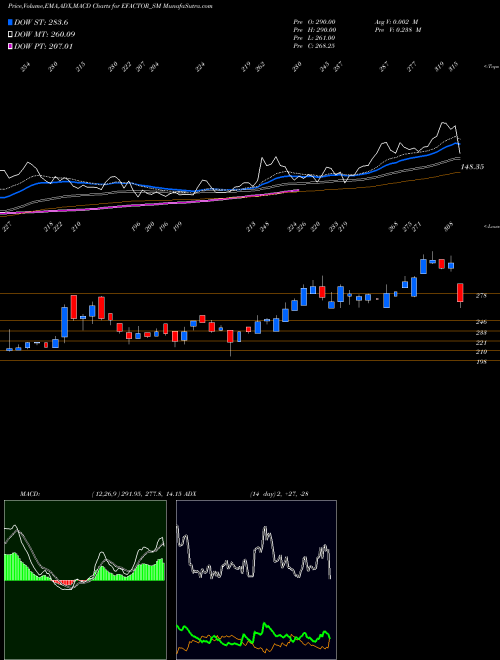Click the white DOW MT legend swatch
The width and height of the screenshot is (500, 660).
click(x=10, y=34)
